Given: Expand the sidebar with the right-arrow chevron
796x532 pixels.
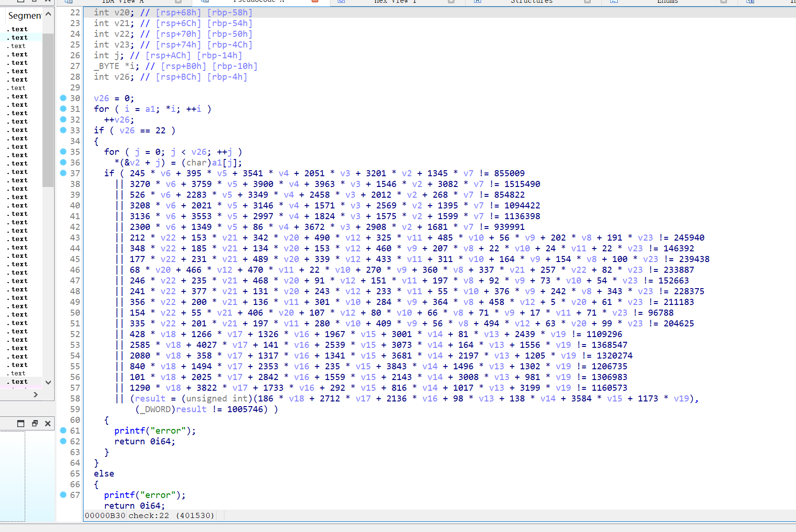Looking at the screenshot, I should pos(35,394).
